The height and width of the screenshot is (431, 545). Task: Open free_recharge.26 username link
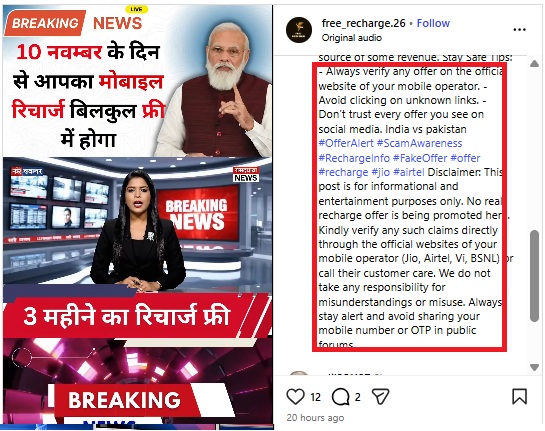tap(364, 23)
